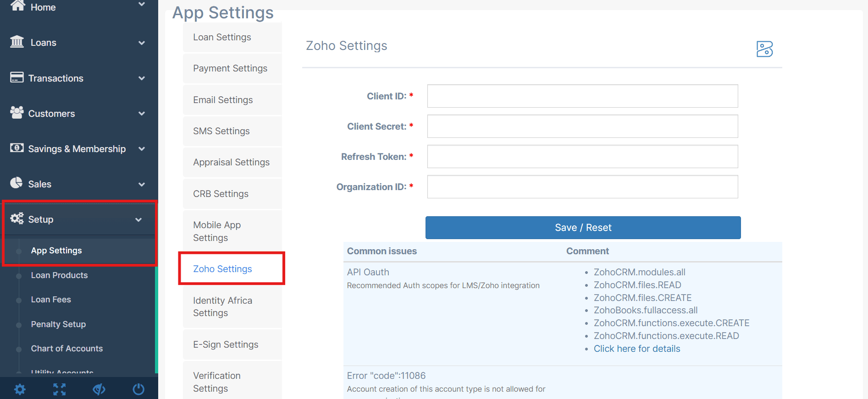
Task: Click the API Oauth issue text
Action: (x=368, y=272)
